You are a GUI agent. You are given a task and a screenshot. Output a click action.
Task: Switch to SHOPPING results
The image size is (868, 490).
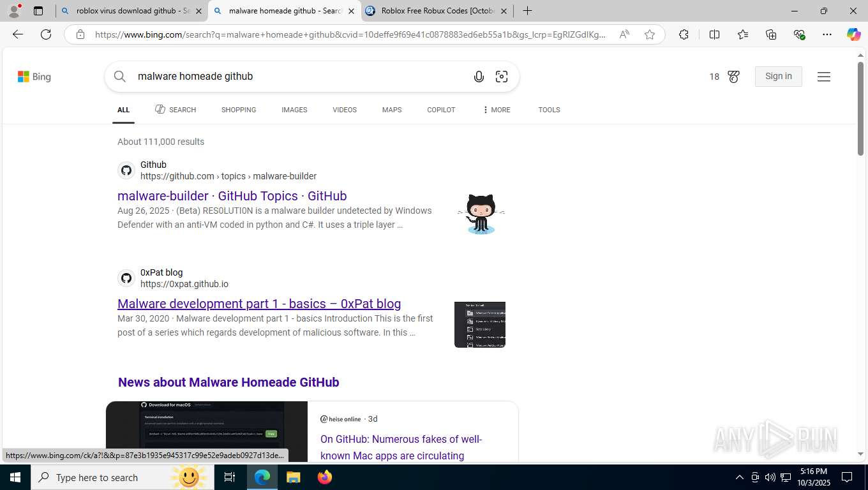(x=239, y=110)
